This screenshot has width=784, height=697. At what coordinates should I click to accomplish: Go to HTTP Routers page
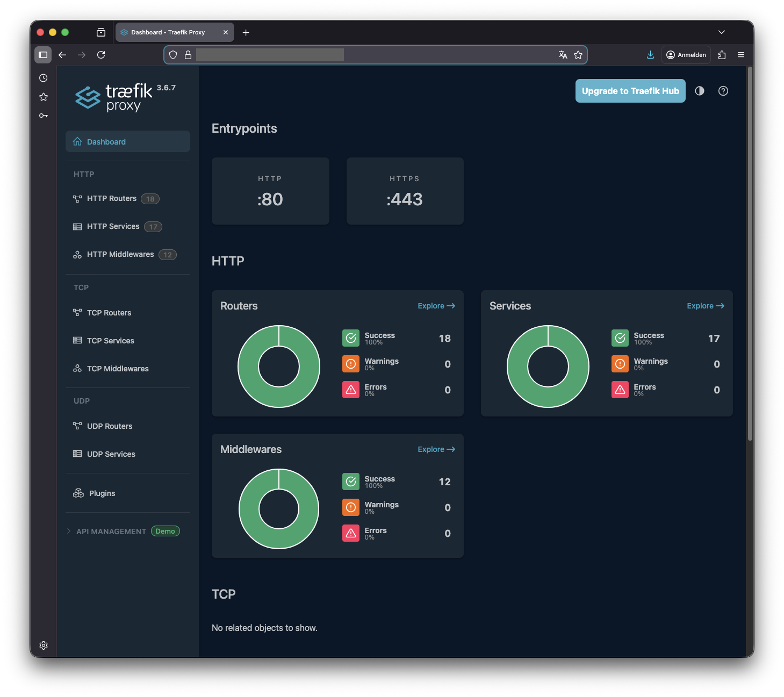(x=112, y=198)
